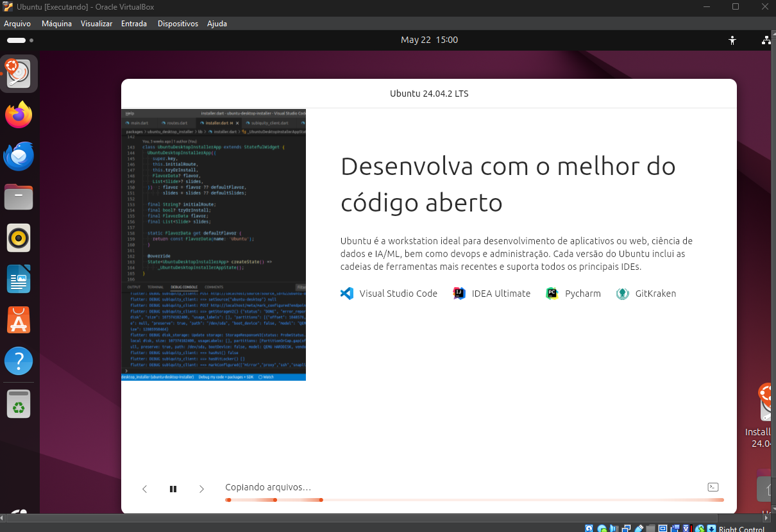This screenshot has width=776, height=532.
Task: Click the shared folders status icon
Action: 651,528
